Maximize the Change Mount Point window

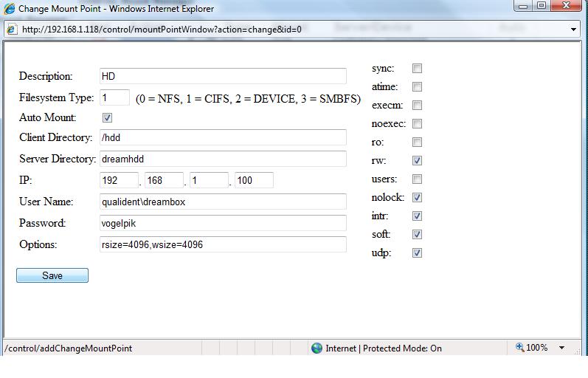pyautogui.click(x=542, y=6)
